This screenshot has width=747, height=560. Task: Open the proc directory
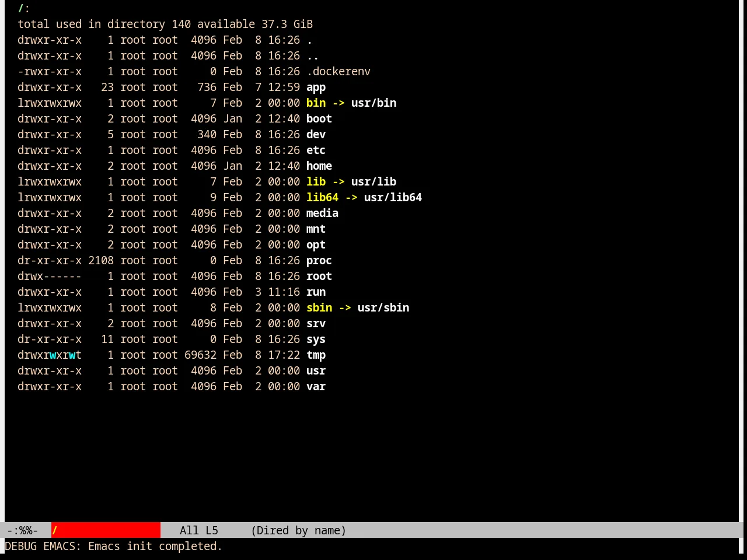click(319, 261)
